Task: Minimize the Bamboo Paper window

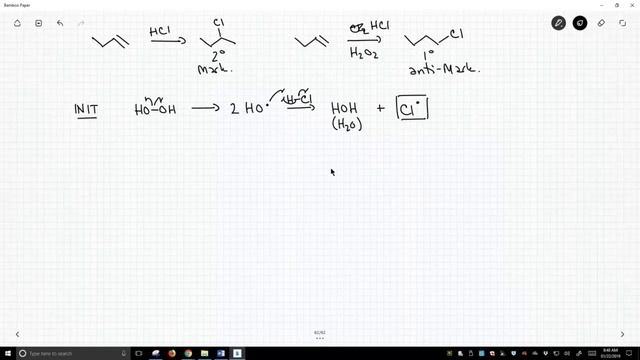Action: click(x=602, y=5)
